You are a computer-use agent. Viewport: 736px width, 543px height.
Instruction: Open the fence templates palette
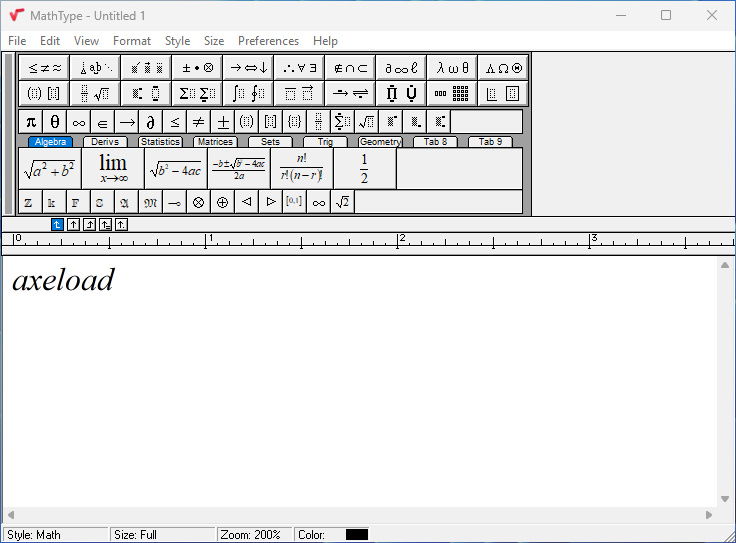[44, 93]
